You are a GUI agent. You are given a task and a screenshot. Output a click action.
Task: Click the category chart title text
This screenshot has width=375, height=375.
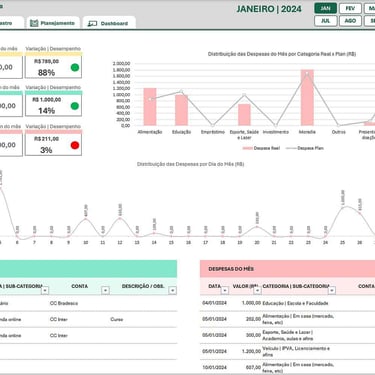coord(282,54)
